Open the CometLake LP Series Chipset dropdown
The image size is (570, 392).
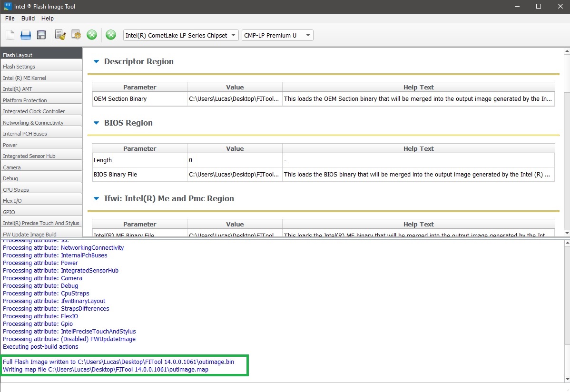tap(181, 35)
